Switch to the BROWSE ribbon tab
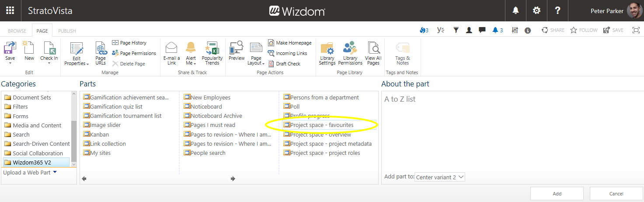This screenshot has height=202, width=644. pos(17,31)
